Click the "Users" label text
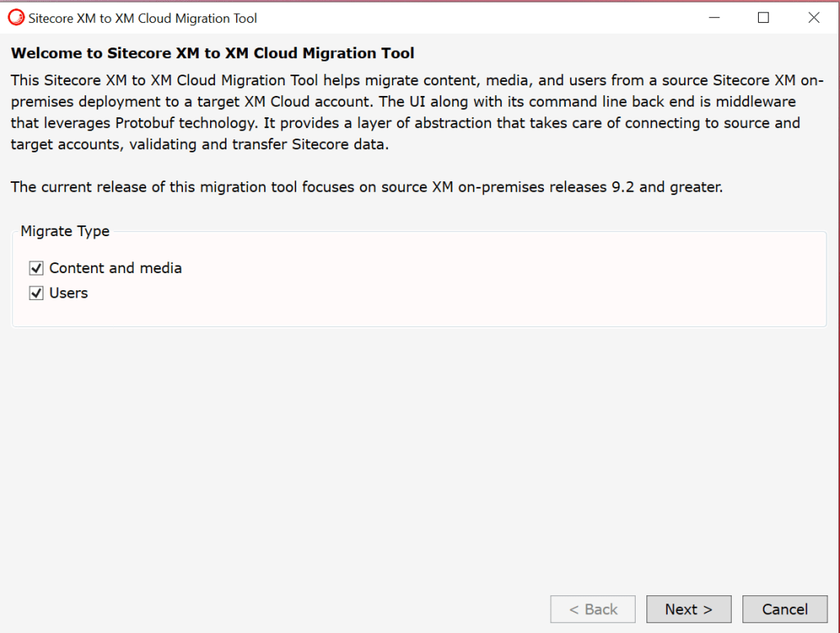Screen dimensions: 840x633 tap(68, 293)
